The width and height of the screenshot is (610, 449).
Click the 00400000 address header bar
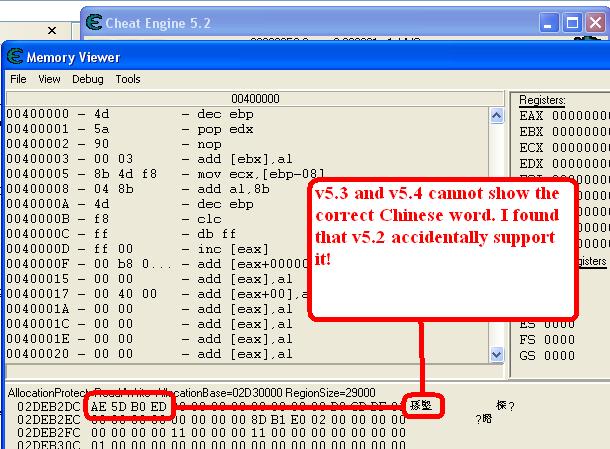(x=255, y=98)
